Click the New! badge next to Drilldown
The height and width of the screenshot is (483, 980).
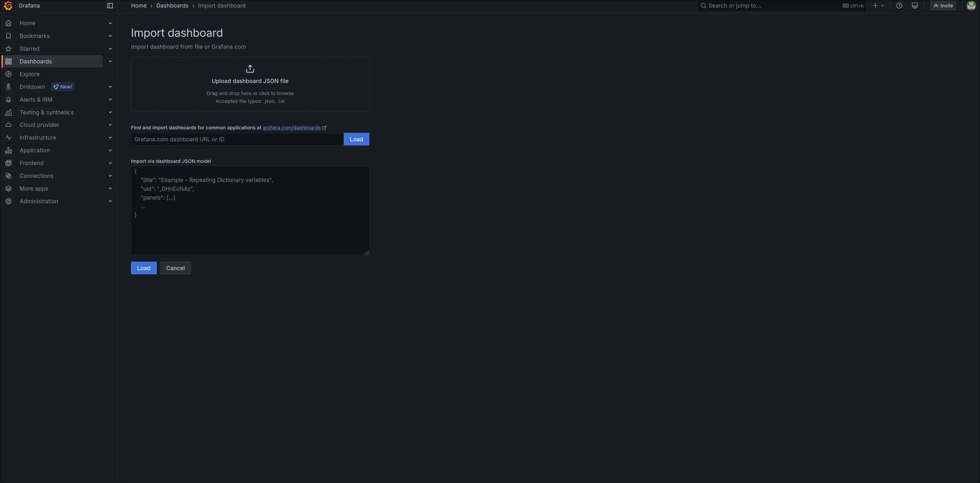63,87
